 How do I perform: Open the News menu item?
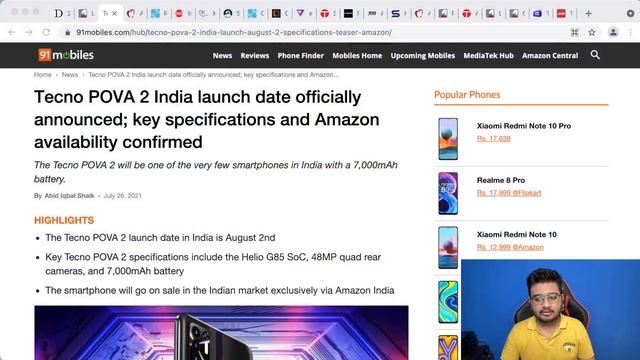tap(222, 56)
